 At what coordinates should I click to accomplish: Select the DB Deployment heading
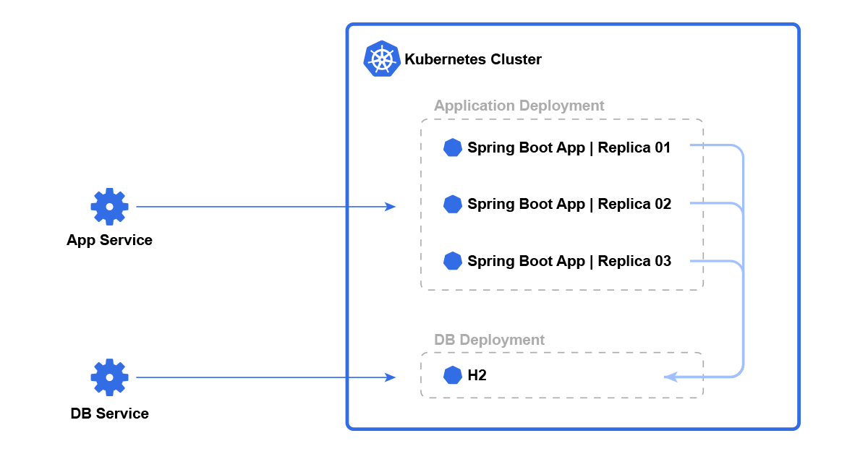pos(489,340)
